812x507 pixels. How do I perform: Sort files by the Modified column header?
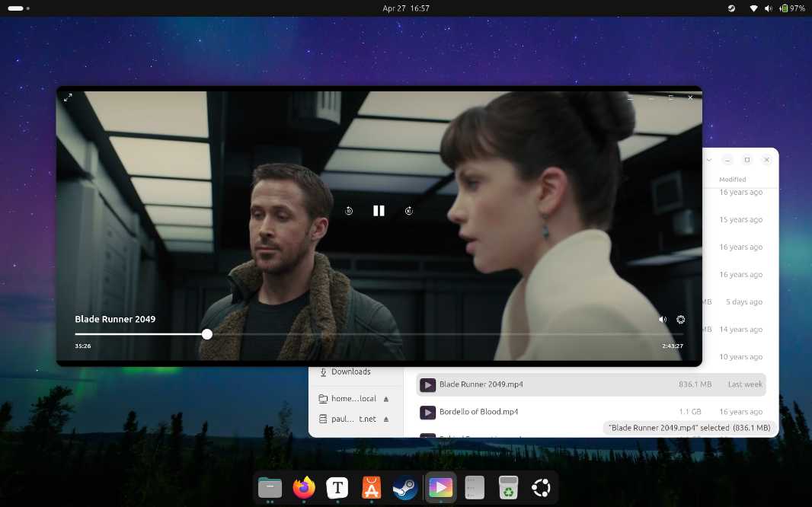733,180
